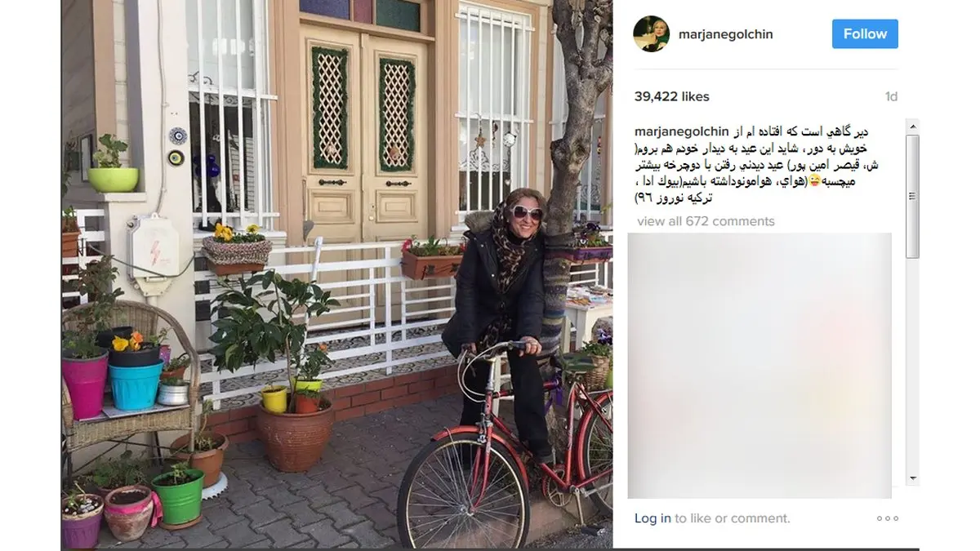Click the wooden door in the photo

[363, 135]
